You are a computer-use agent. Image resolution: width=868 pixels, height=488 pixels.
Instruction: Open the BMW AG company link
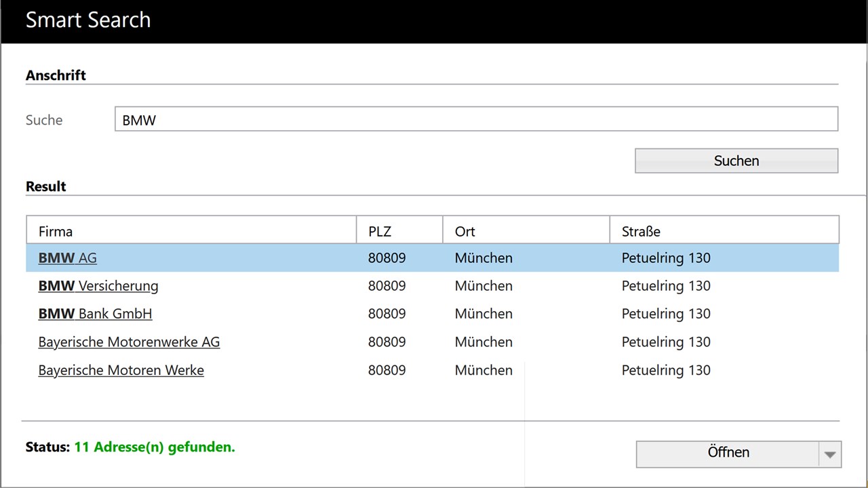pos(67,258)
